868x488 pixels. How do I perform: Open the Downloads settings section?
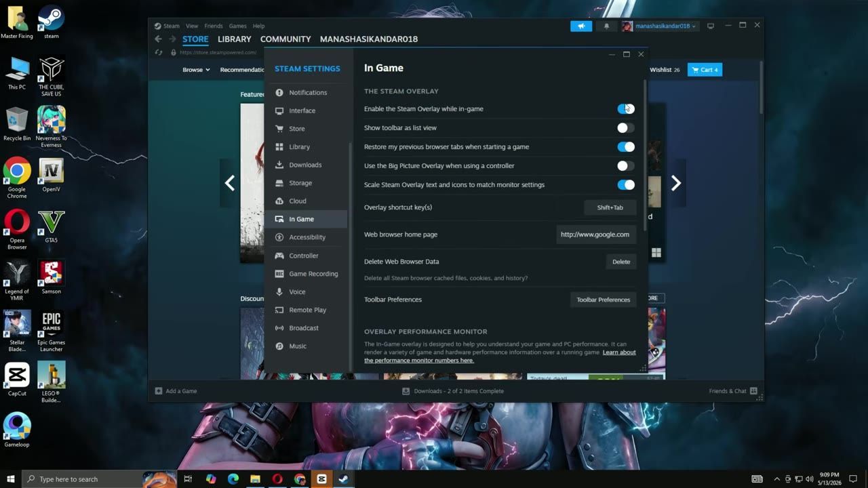coord(305,165)
